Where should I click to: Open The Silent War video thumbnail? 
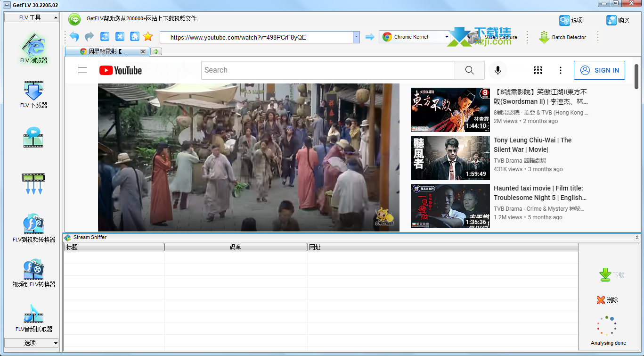pos(450,158)
